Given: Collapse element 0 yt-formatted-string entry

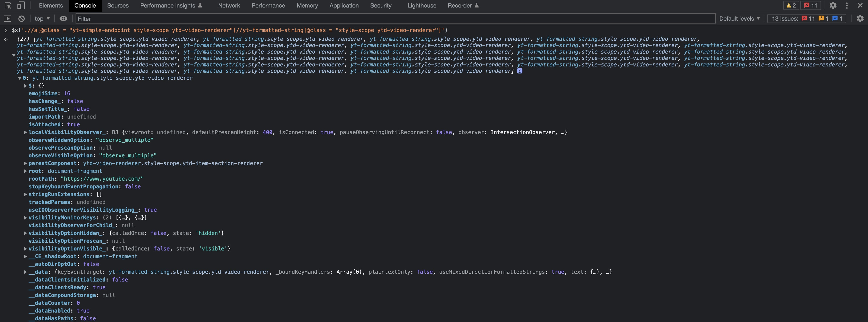Looking at the screenshot, I should [x=20, y=78].
